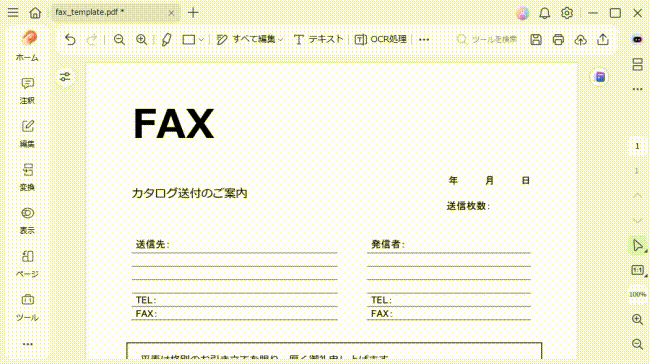Show more toolbar options

coord(424,40)
